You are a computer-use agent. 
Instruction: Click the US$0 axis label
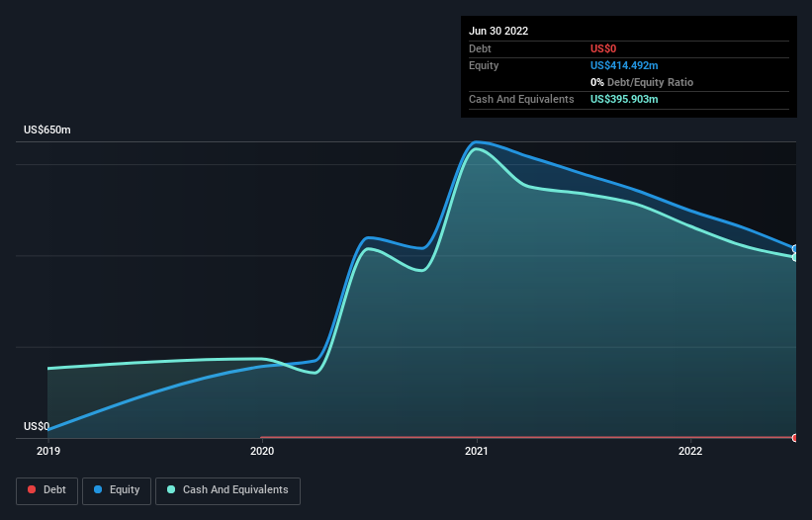pyautogui.click(x=37, y=426)
